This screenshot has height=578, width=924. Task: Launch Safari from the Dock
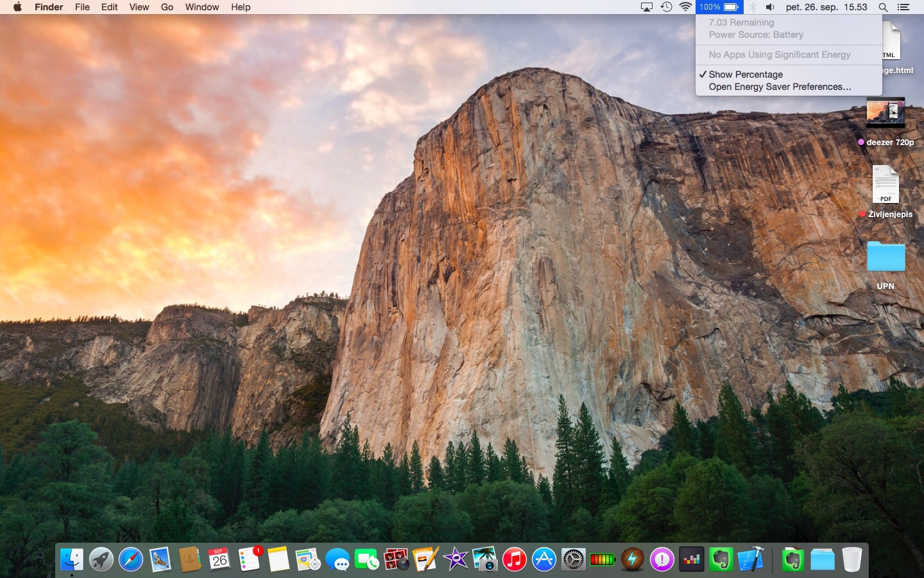pyautogui.click(x=131, y=559)
